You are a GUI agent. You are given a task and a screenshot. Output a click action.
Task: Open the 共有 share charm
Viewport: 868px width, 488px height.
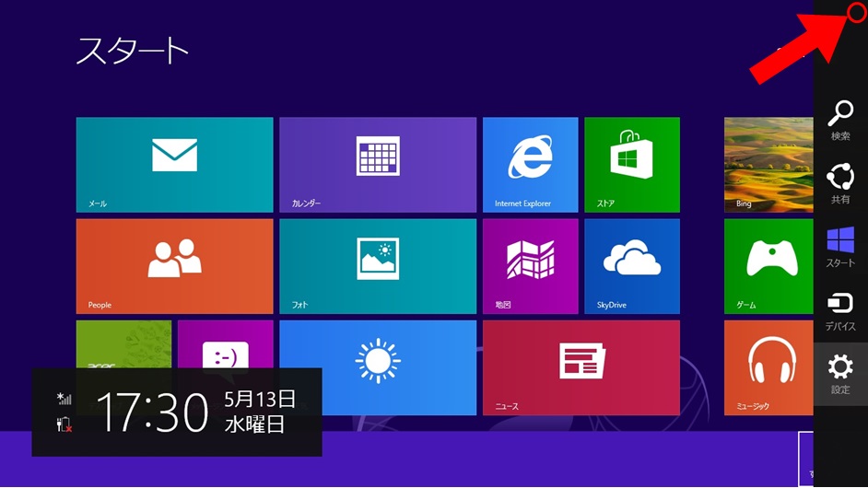pyautogui.click(x=840, y=184)
